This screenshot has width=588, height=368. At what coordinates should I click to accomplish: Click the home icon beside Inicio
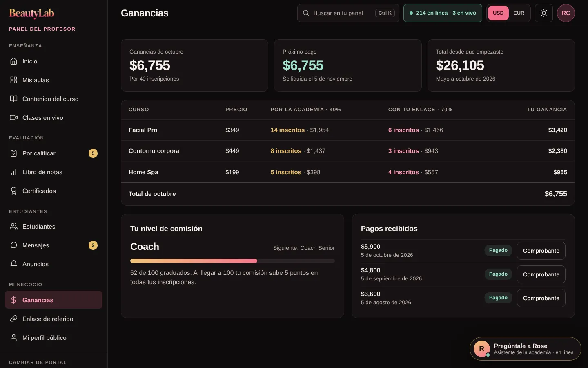click(13, 61)
